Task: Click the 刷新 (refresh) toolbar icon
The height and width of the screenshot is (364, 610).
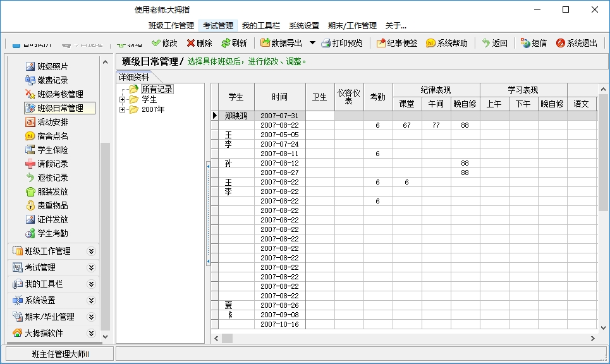Action: click(x=234, y=43)
